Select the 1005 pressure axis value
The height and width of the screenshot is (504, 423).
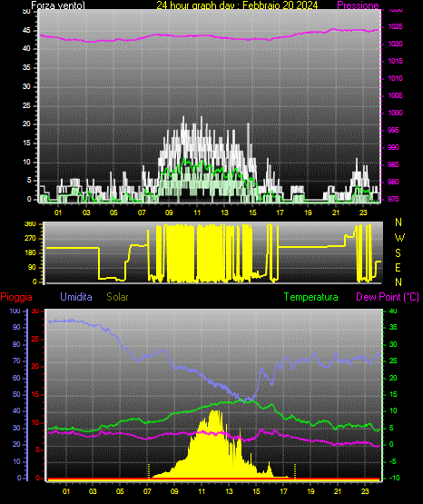396,95
